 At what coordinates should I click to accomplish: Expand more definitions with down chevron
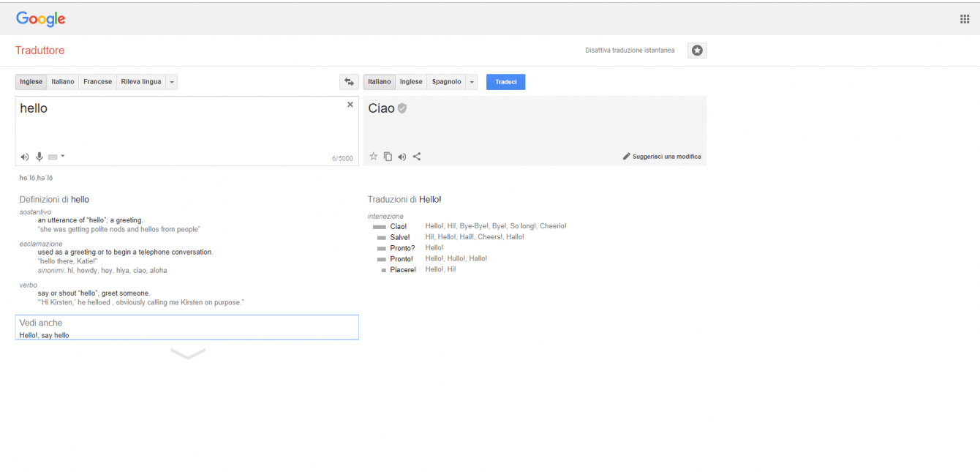click(188, 353)
